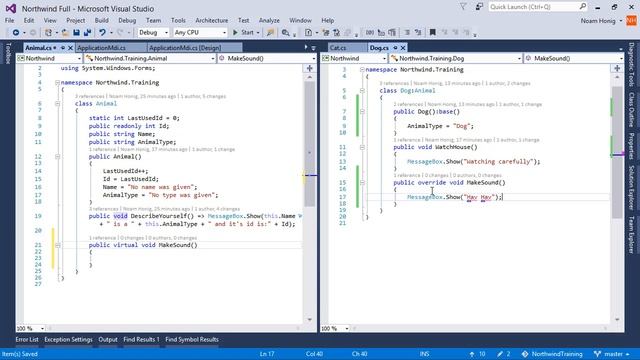640x360 pixels.
Task: Start debugging with the Start button
Action: click(x=243, y=32)
